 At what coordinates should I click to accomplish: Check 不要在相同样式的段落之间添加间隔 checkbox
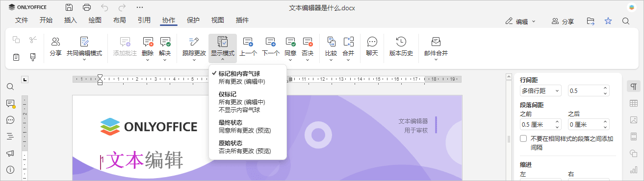tap(524, 138)
